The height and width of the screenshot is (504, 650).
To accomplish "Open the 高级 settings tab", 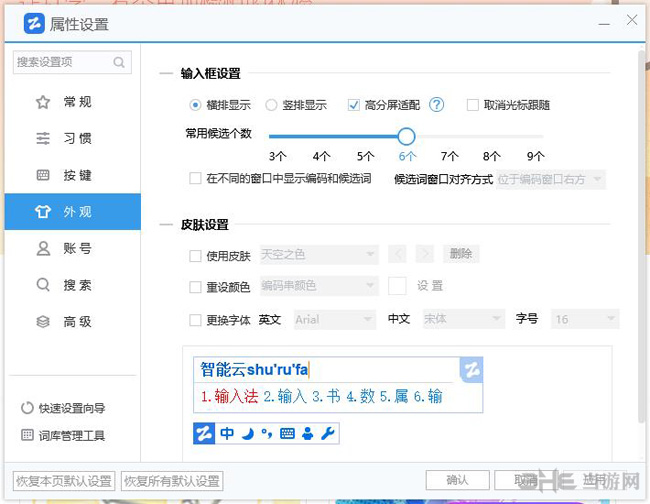I will click(x=73, y=321).
